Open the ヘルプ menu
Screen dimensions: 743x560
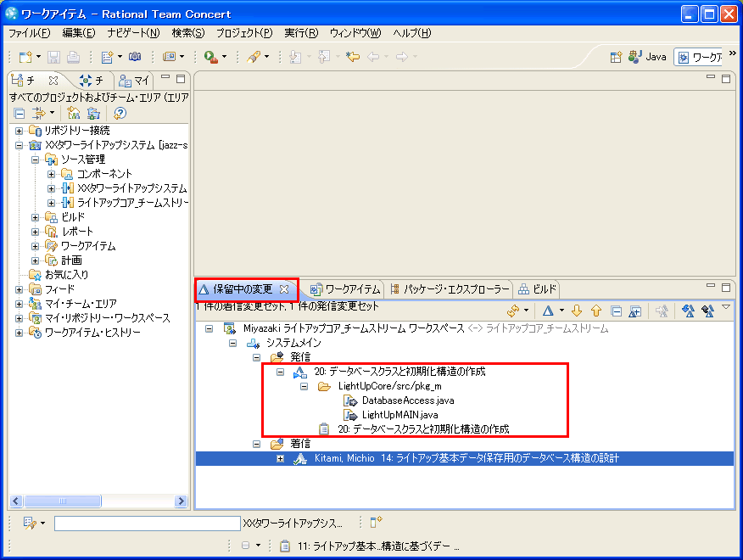[x=411, y=33]
